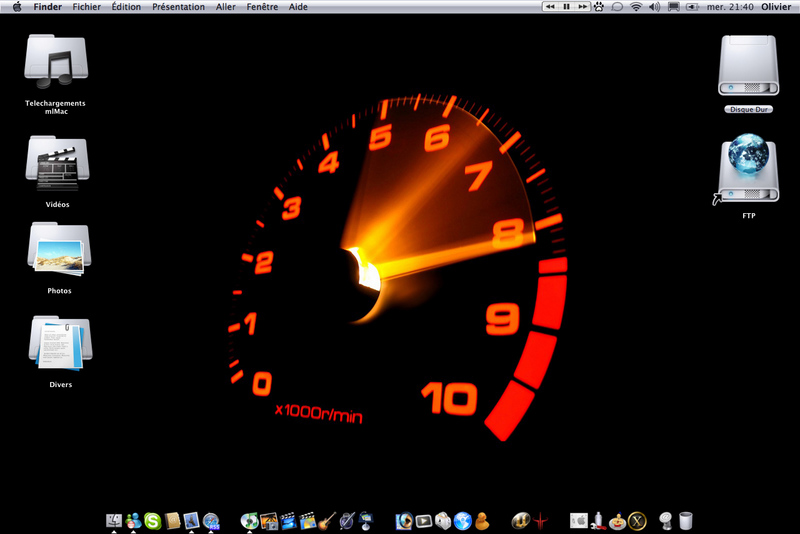Open Skype from the Dock
800x534 pixels.
click(x=152, y=520)
